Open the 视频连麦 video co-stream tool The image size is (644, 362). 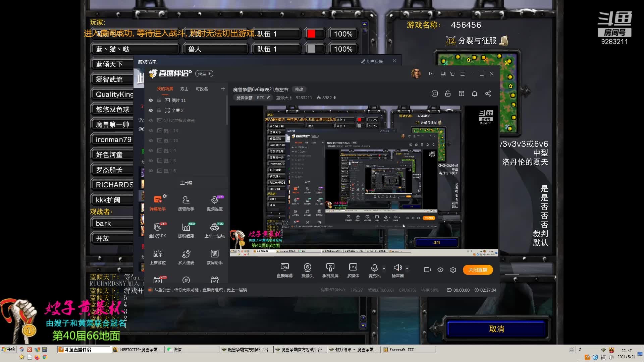point(214,203)
